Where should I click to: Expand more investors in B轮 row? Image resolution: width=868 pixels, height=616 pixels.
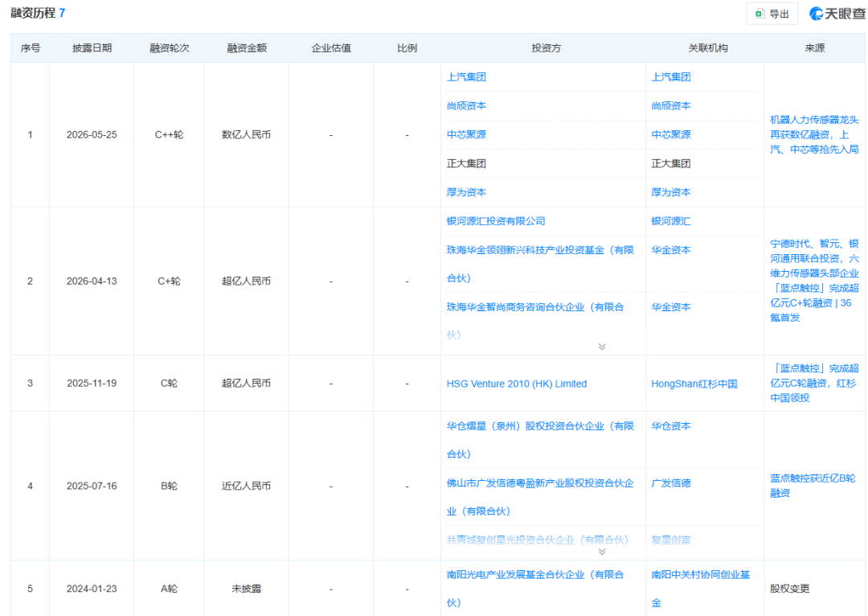(602, 552)
